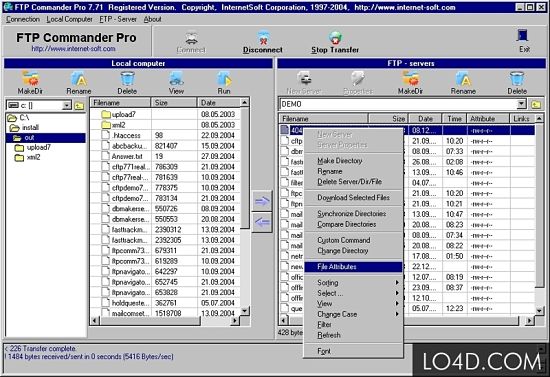Click Rename icon in FTP servers panel
This screenshot has width=550, height=377.
[x=463, y=79]
